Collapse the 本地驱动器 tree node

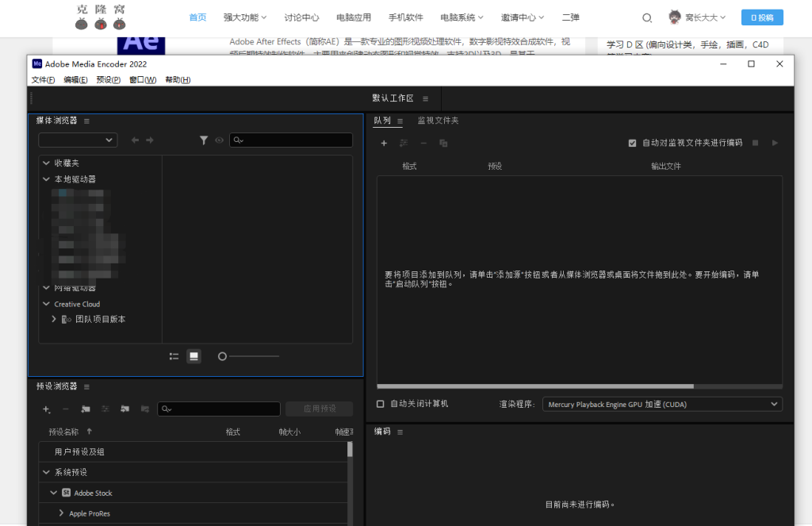click(46, 179)
